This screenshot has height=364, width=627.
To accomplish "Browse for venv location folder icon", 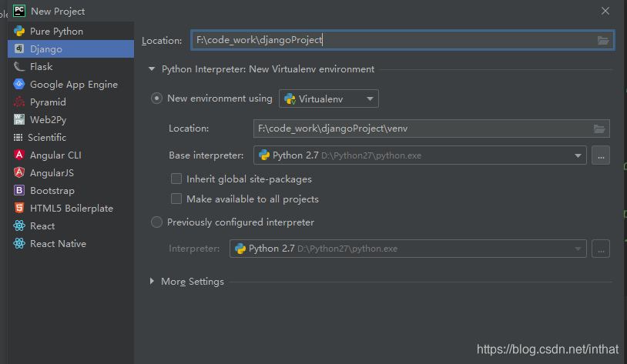I will [599, 129].
